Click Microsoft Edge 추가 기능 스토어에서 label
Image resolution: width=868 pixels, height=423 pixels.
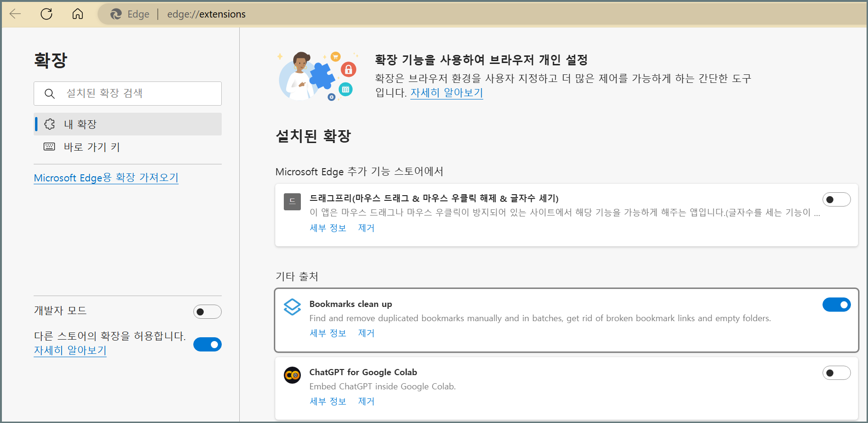(359, 171)
